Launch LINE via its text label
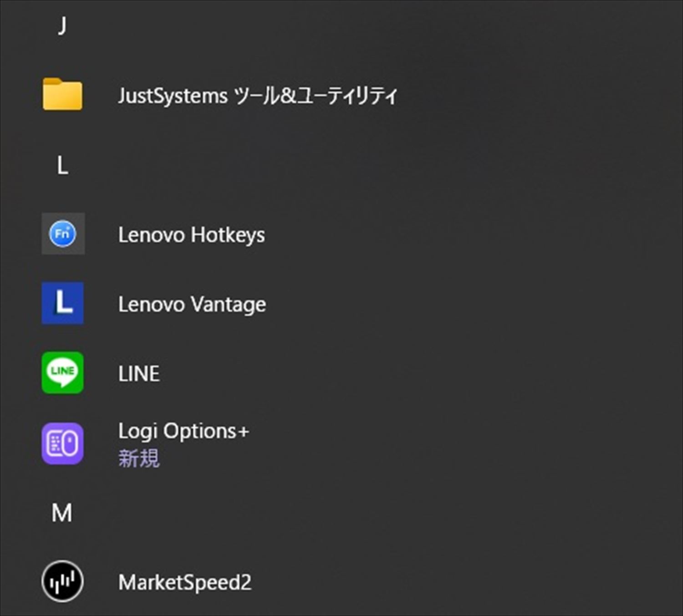683x616 pixels. tap(139, 374)
